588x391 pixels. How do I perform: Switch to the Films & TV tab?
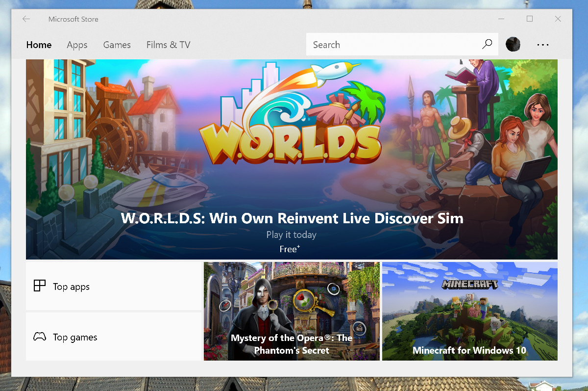(x=168, y=45)
